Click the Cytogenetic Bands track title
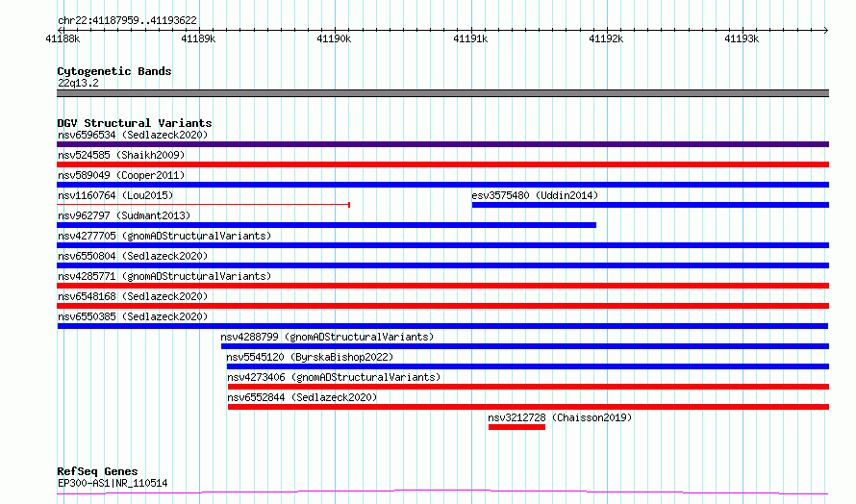Viewport: 856px width, 504px height. tap(114, 71)
